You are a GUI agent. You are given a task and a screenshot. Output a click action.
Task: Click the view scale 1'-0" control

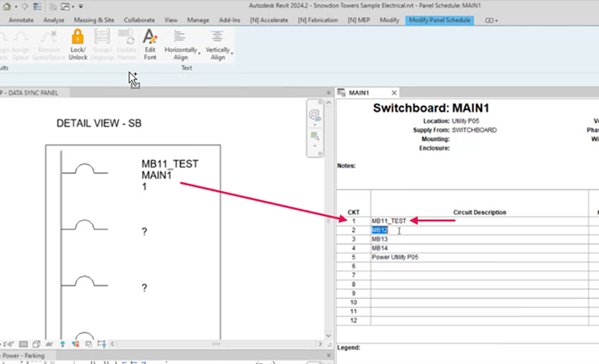pyautogui.click(x=7, y=344)
